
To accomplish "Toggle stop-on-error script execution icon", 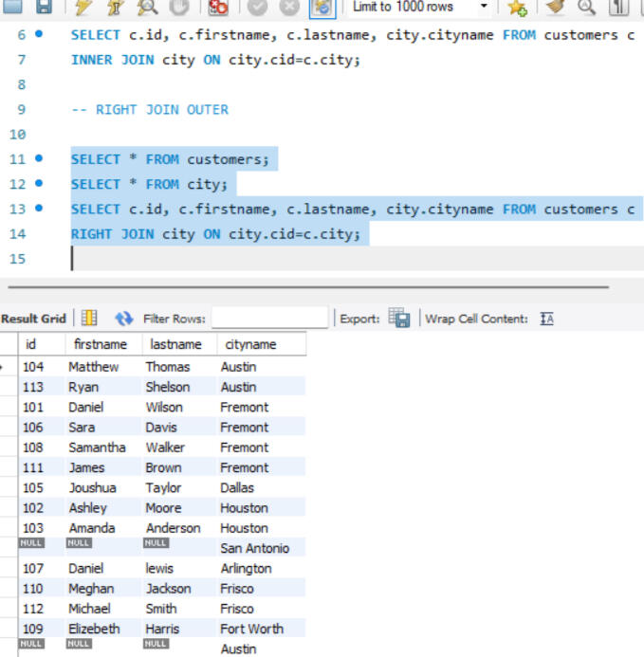I will (218, 8).
